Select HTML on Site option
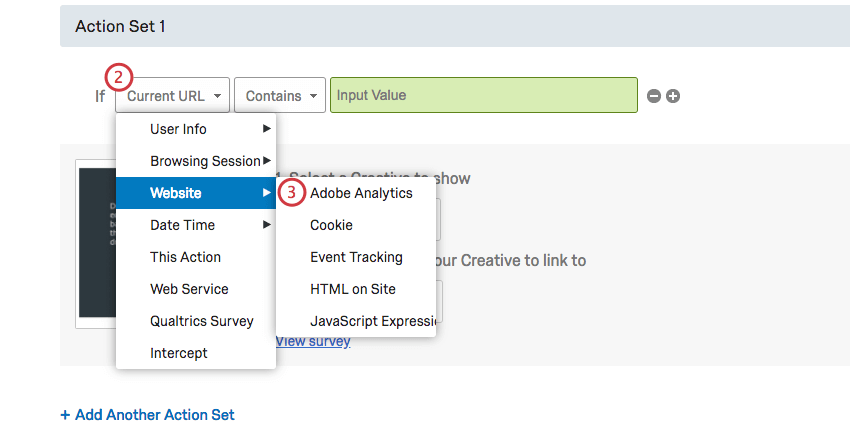 click(x=352, y=289)
